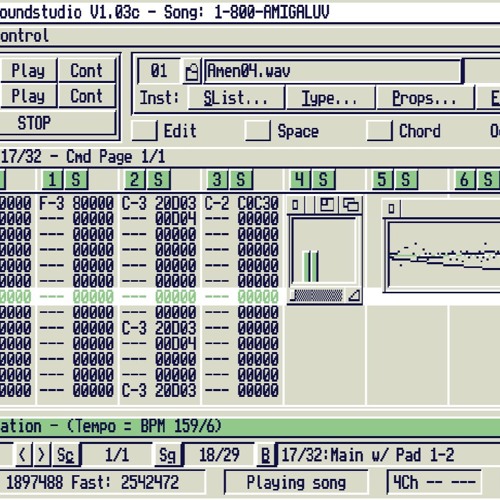This screenshot has width=500, height=500.
Task: Go to previous section with left arrow
Action: click(23, 455)
